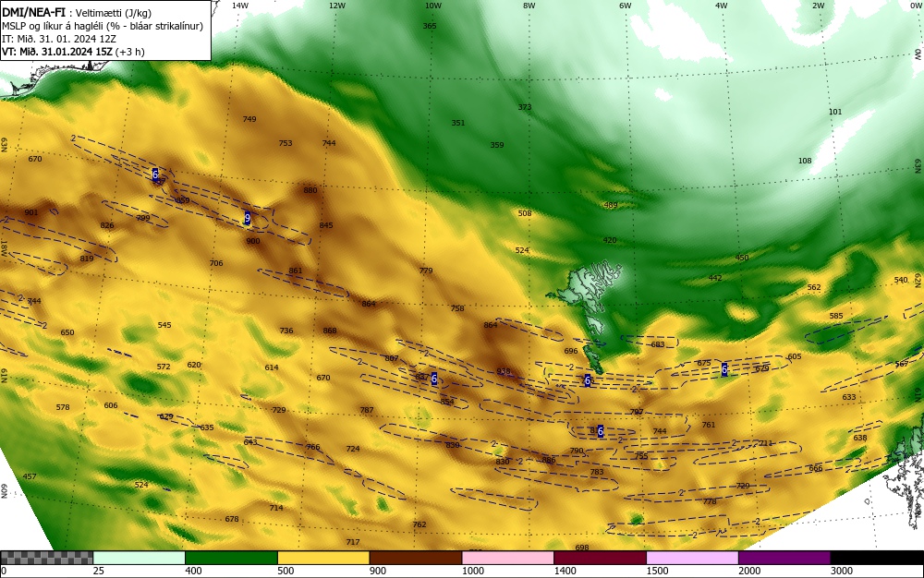Click the 6W longitude label
The image size is (924, 578).
(626, 6)
